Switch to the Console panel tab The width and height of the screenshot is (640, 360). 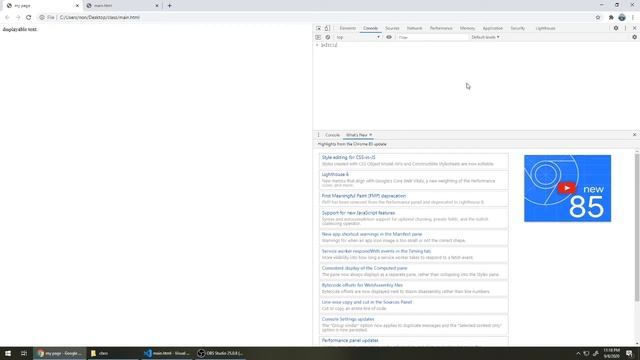[x=371, y=28]
